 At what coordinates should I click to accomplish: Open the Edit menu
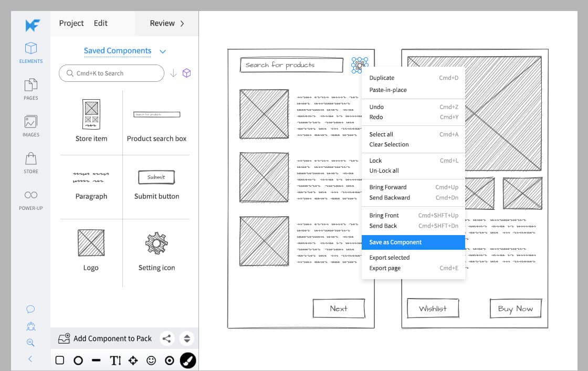coord(101,23)
